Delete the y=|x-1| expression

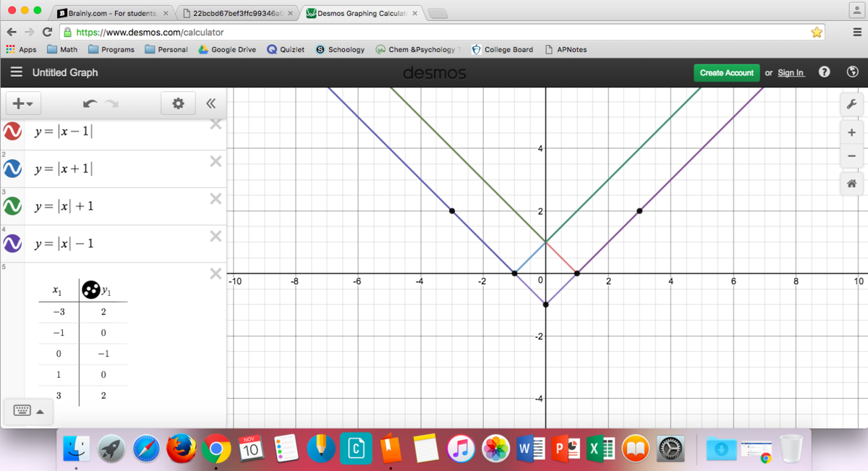point(215,124)
